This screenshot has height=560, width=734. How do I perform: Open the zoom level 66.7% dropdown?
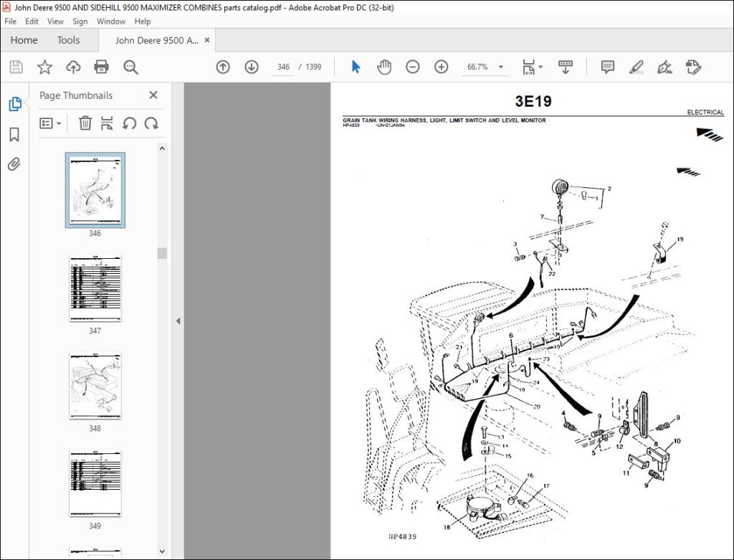coord(500,67)
